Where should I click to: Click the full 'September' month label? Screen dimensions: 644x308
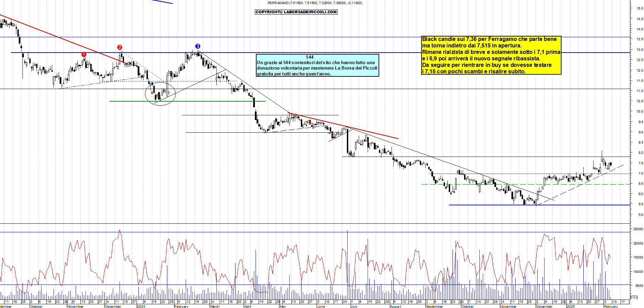click(x=434, y=306)
